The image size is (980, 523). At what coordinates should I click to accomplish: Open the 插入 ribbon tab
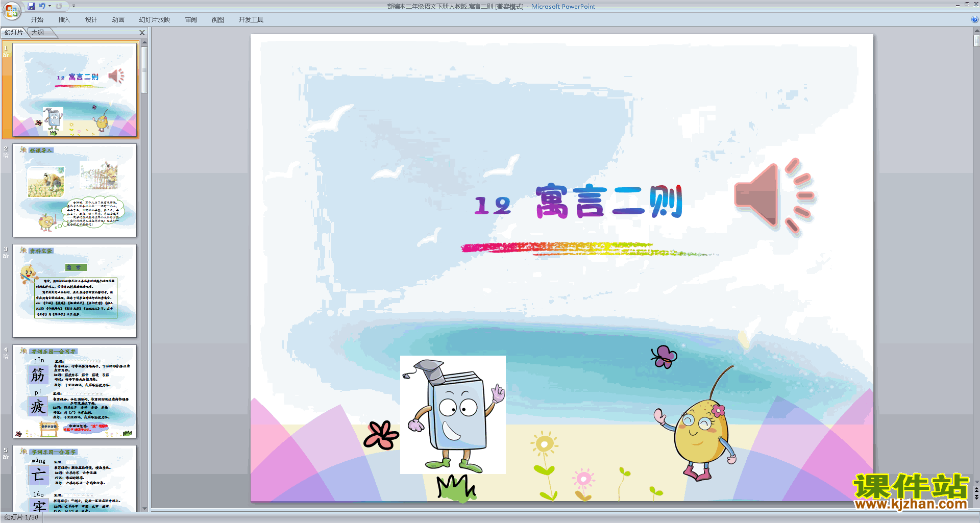coord(64,20)
